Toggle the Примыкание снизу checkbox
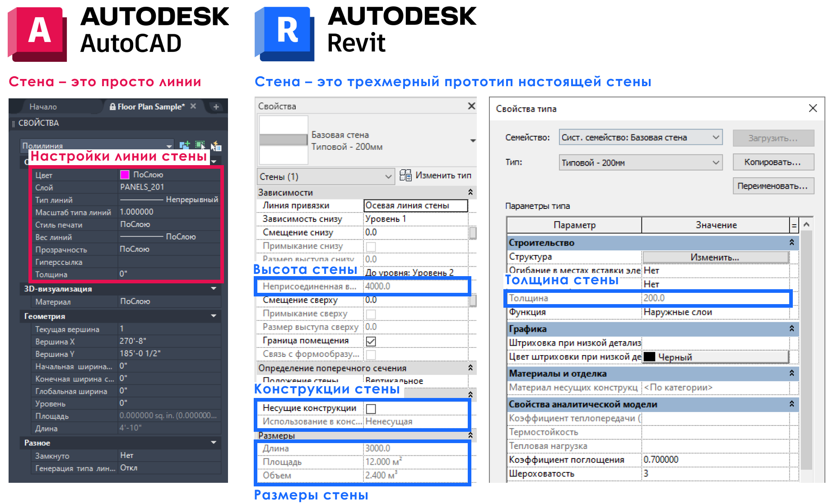This screenshot has height=504, width=833. [x=371, y=246]
